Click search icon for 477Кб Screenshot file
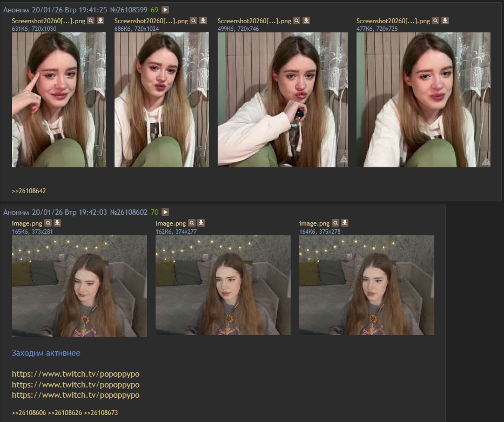Viewport: 504px width, 422px height. coord(435,21)
